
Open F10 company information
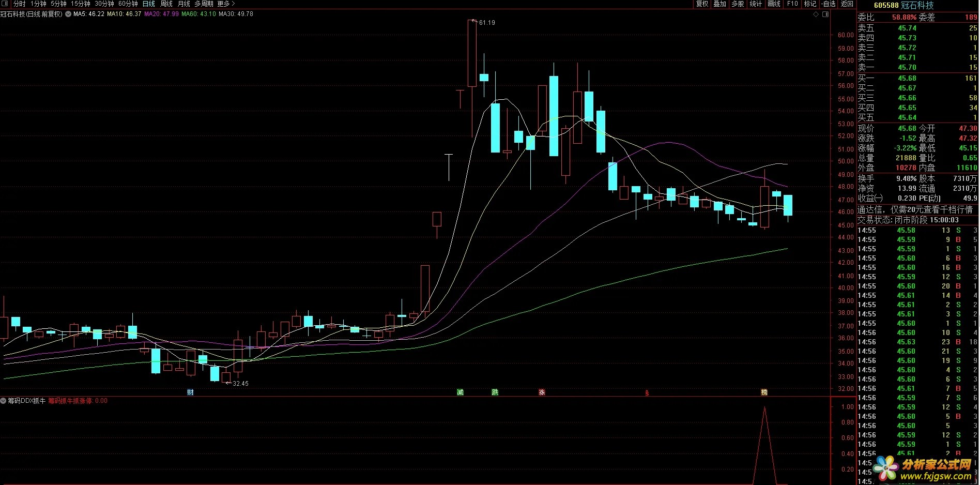coord(792,4)
